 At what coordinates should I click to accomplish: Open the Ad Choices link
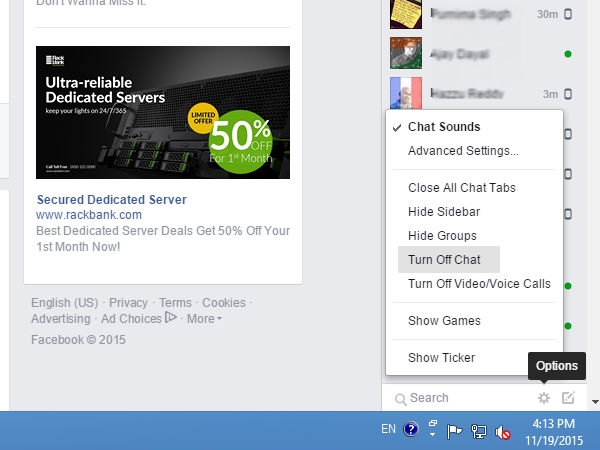point(139,318)
